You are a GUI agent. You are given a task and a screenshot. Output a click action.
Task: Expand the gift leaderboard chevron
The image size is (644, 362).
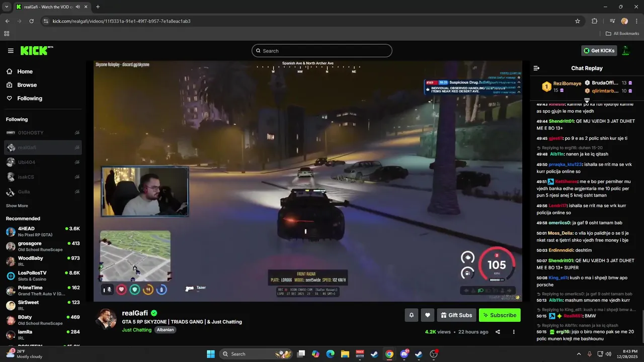[x=587, y=101]
